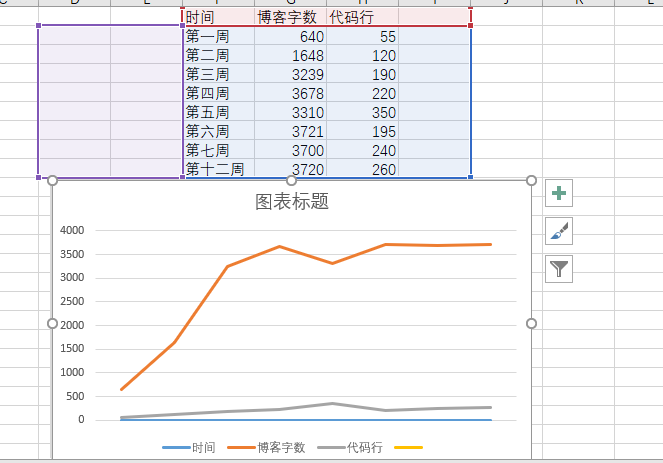
Task: Open the Chart Elements plus button
Action: click(x=559, y=193)
